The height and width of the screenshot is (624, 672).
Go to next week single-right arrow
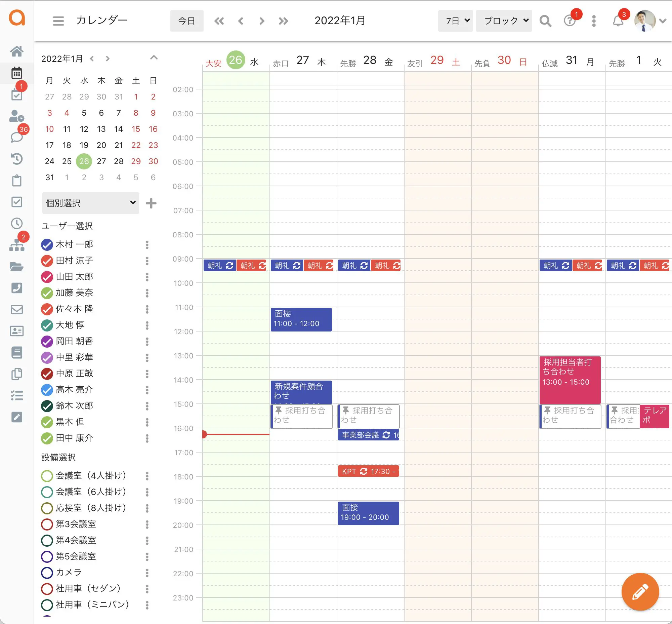(x=262, y=21)
